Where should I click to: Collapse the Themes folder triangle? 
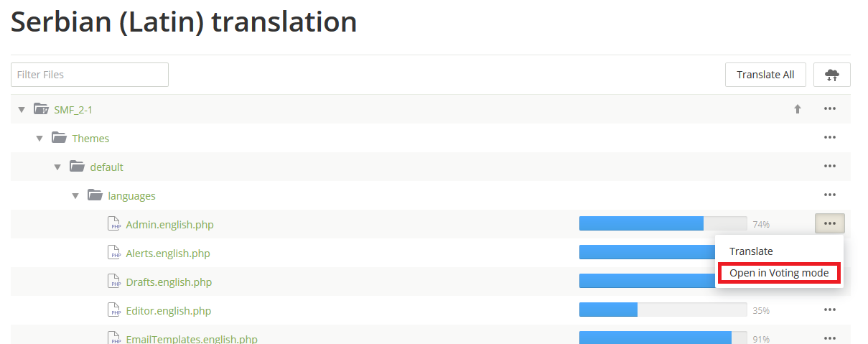39,139
